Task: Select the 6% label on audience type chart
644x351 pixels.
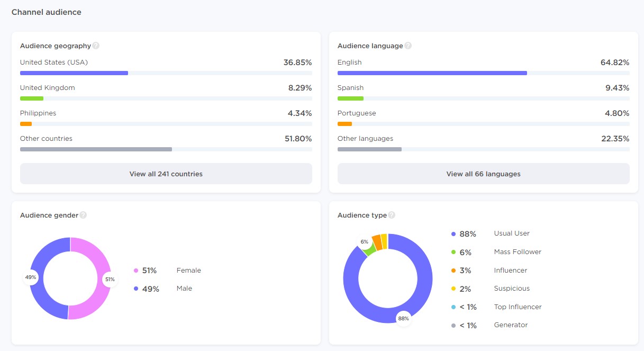Action: tap(365, 242)
